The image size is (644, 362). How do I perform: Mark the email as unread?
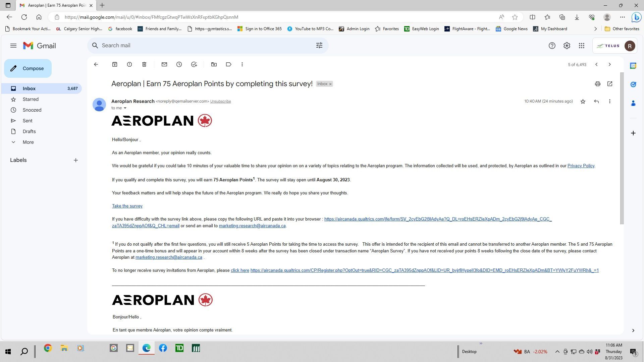[x=164, y=64]
